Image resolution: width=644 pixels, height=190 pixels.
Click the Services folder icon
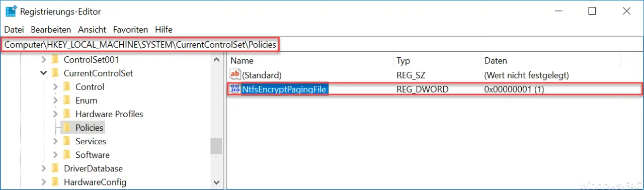[66, 141]
